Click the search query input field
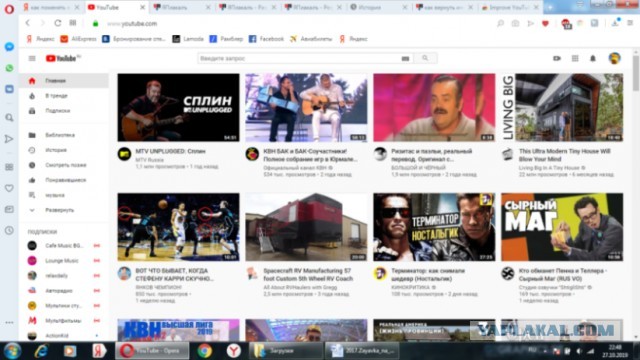This screenshot has height=360, width=640. coord(300,58)
